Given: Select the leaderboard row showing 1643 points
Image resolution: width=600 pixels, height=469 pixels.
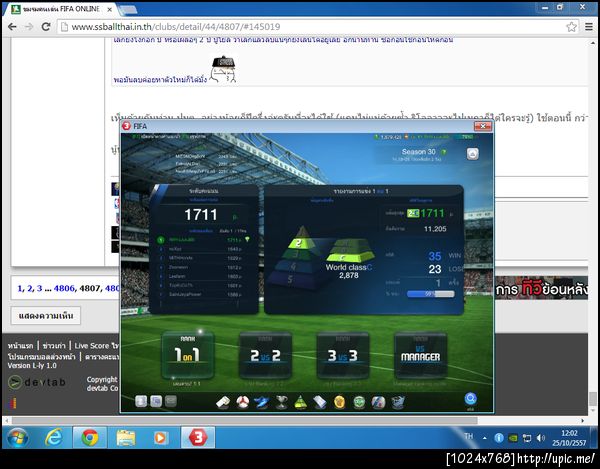Looking at the screenshot, I should (x=204, y=249).
